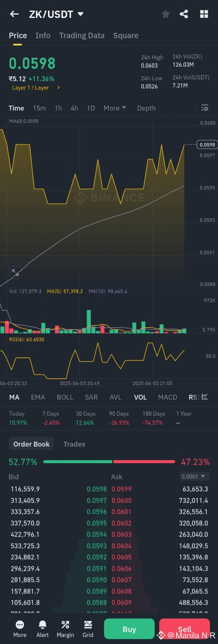This screenshot has height=644, width=218.
Task: Tap the bid price 0.0597
Action: click(97, 500)
